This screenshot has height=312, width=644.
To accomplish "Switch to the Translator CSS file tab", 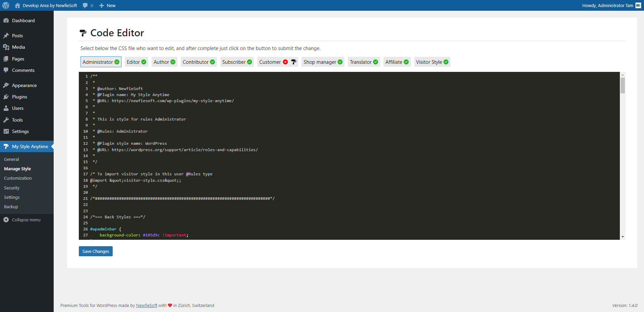I will pyautogui.click(x=364, y=62).
